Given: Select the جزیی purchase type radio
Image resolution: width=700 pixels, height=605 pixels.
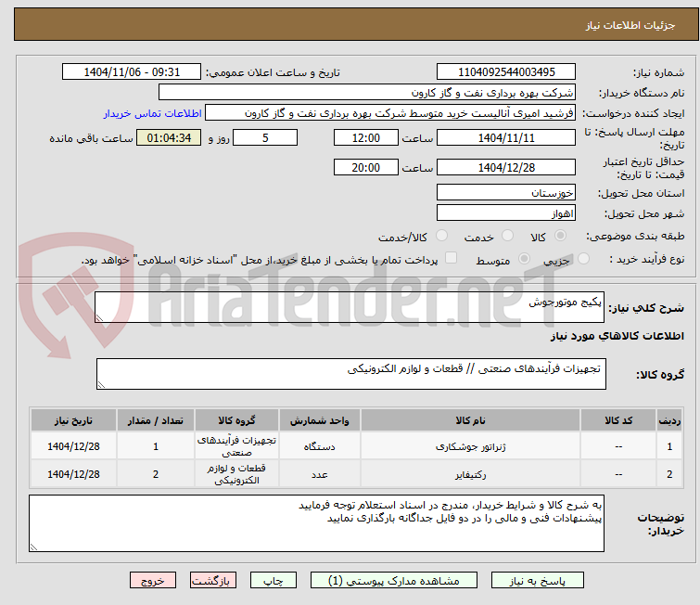Looking at the screenshot, I should coord(583,259).
